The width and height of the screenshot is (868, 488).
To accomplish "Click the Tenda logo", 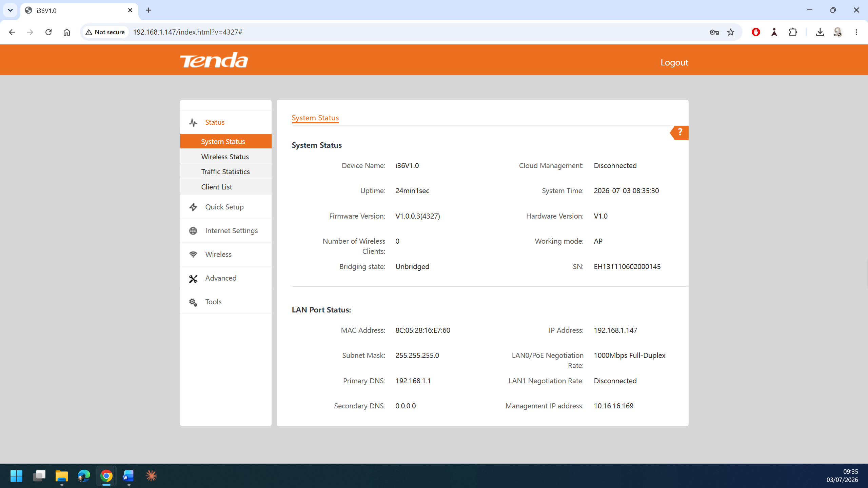I will coord(214,60).
